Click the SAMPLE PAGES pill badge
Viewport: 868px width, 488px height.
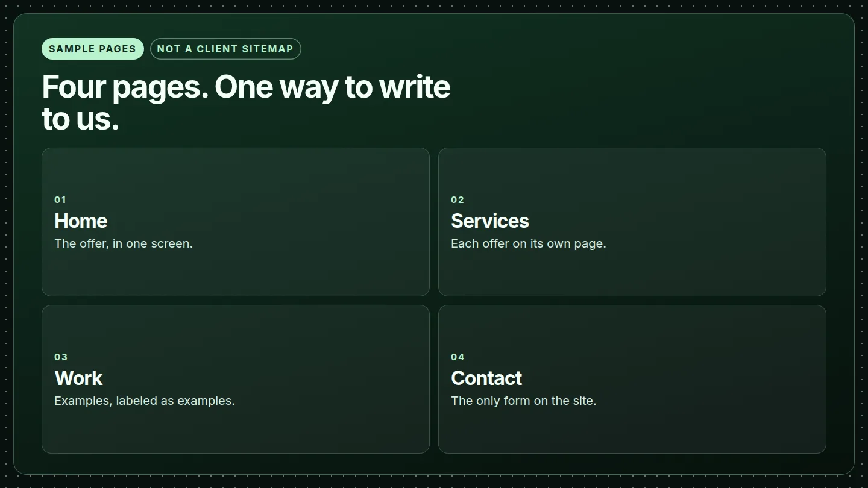(x=93, y=49)
